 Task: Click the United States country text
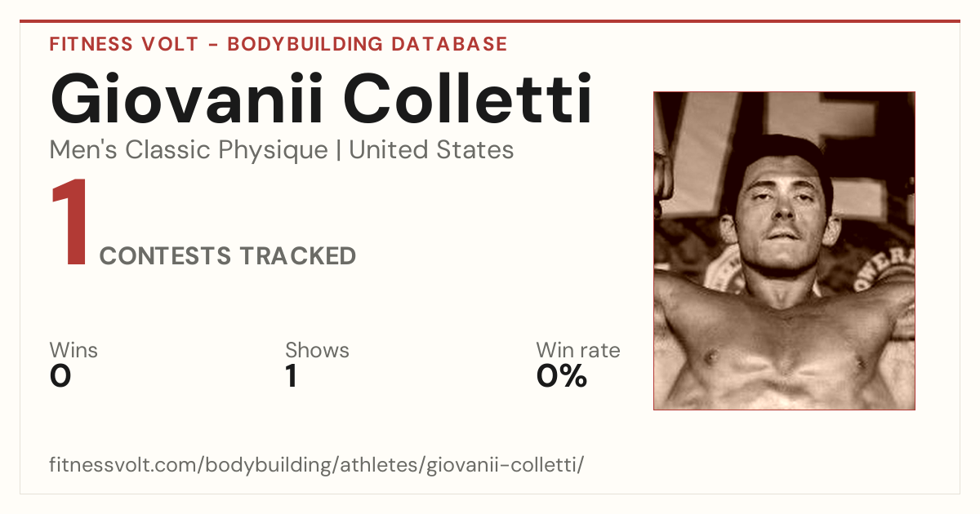431,150
